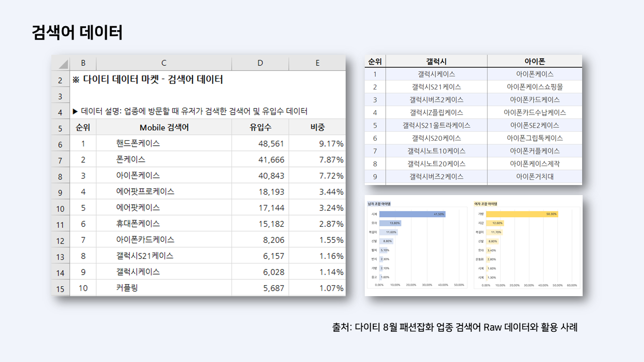Click the percentage 3.44%
The width and height of the screenshot is (644, 362).
(x=332, y=192)
